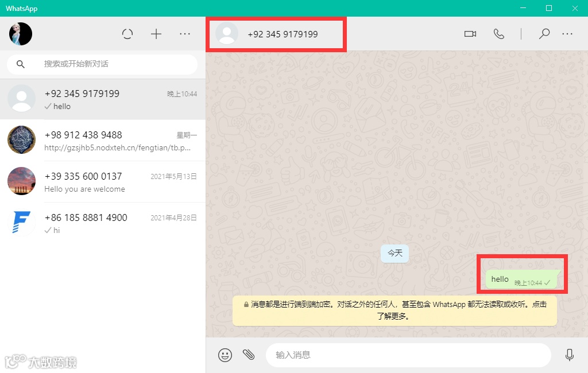Open the emoji picker
The image size is (588, 373).
225,355
